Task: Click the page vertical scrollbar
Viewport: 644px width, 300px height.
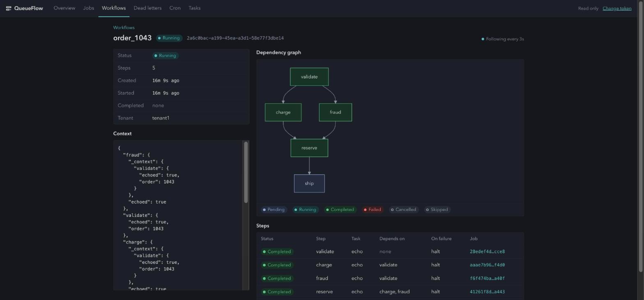Action: click(641, 135)
